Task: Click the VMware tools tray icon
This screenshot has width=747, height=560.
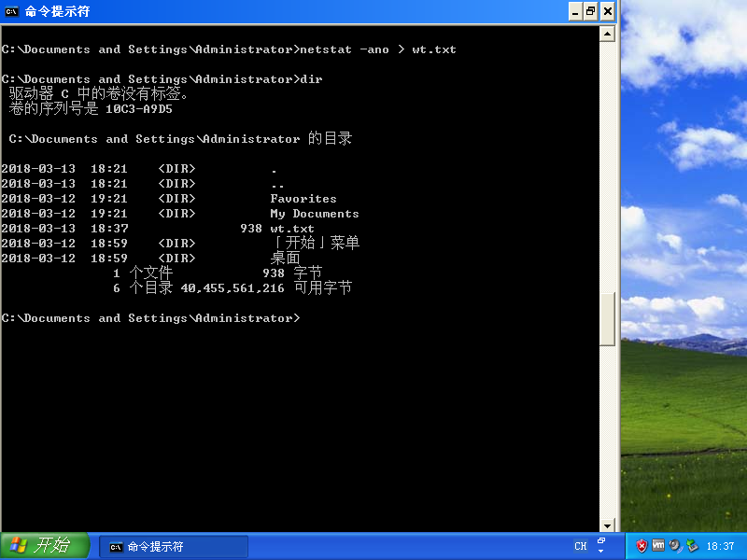Action: 658,546
